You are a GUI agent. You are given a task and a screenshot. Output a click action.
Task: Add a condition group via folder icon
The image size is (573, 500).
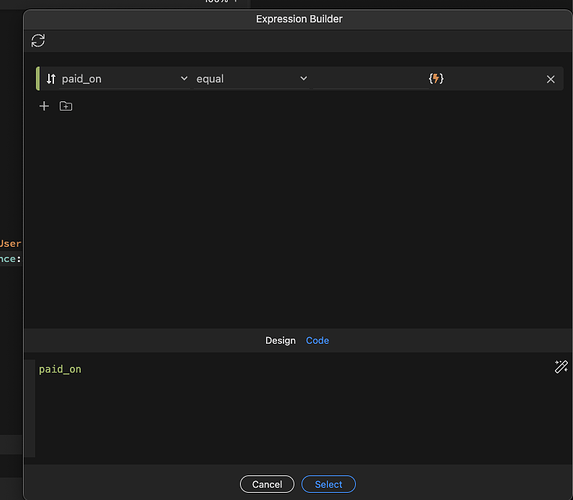[x=66, y=106]
